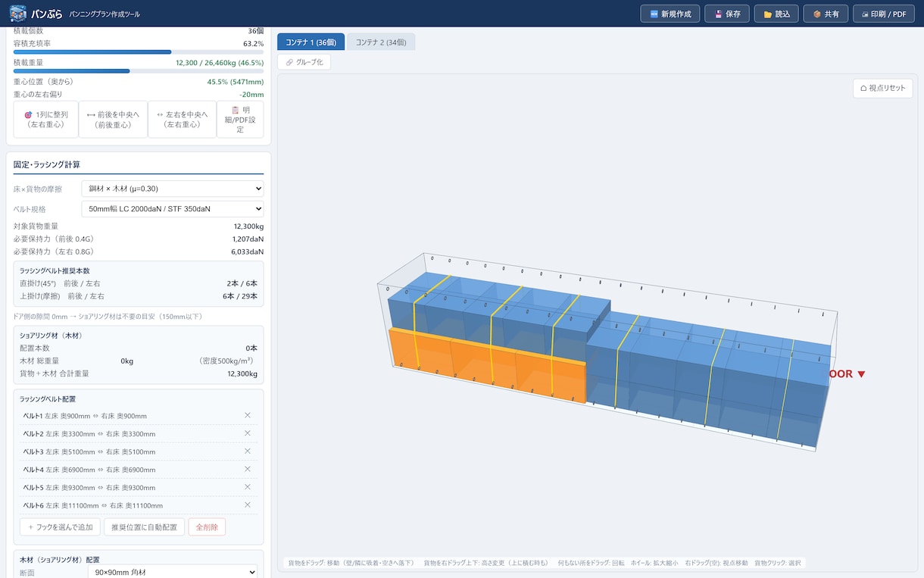Viewport: 924px width, 578px height.
Task: Click the 容積充填率 progress bar
Action: click(139, 52)
